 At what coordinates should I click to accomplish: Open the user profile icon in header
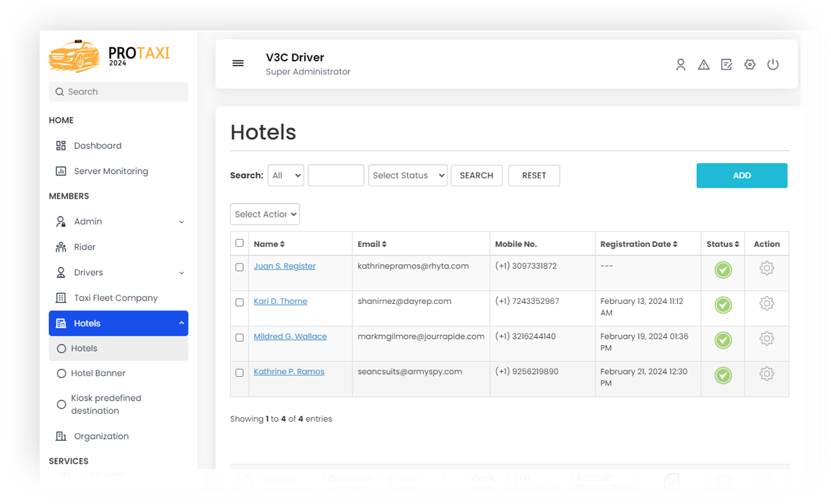[x=681, y=65]
